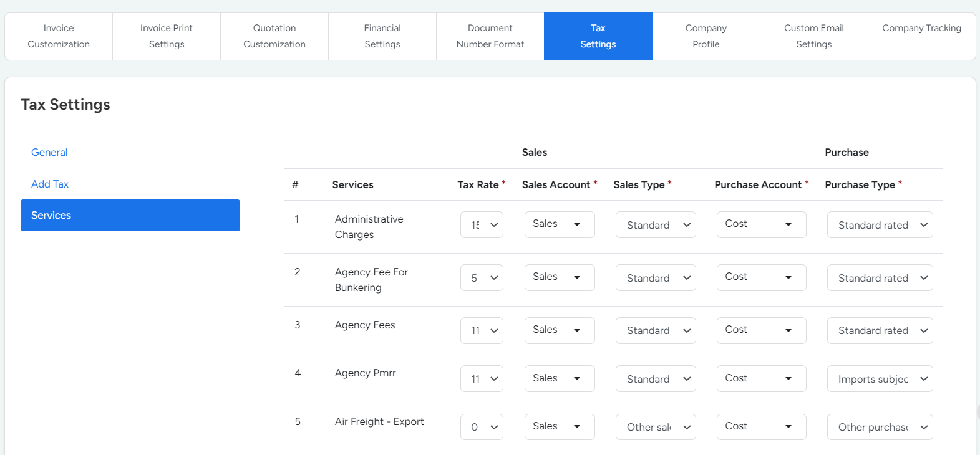Click the Air Freight - Export text
Screen dimensions: 980x455
[x=379, y=421]
